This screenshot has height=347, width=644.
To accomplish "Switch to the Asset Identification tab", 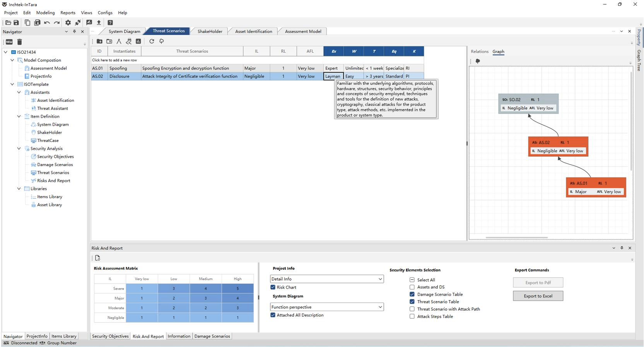I will [253, 31].
